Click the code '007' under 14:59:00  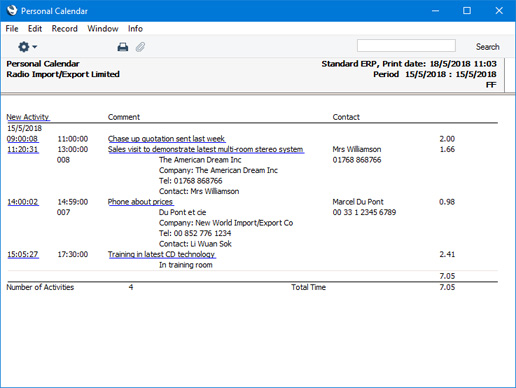coord(63,212)
